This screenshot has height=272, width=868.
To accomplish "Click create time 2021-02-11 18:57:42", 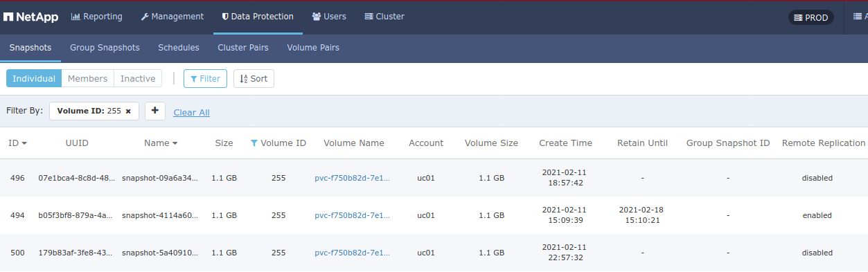I will pos(565,178).
